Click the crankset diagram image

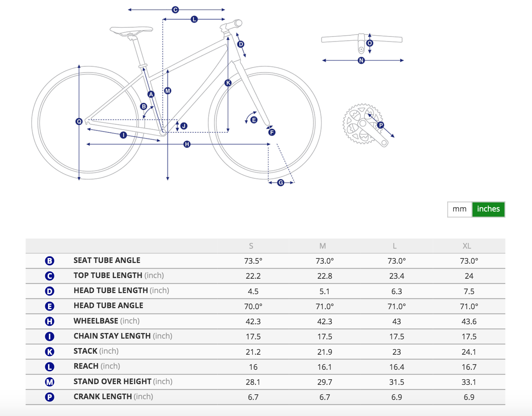364,125
